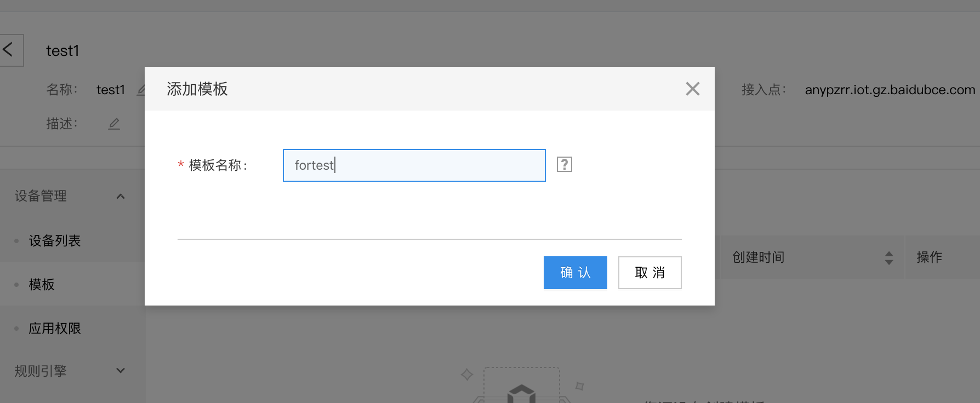Click the 操作 column header
This screenshot has width=980, height=403.
point(930,257)
